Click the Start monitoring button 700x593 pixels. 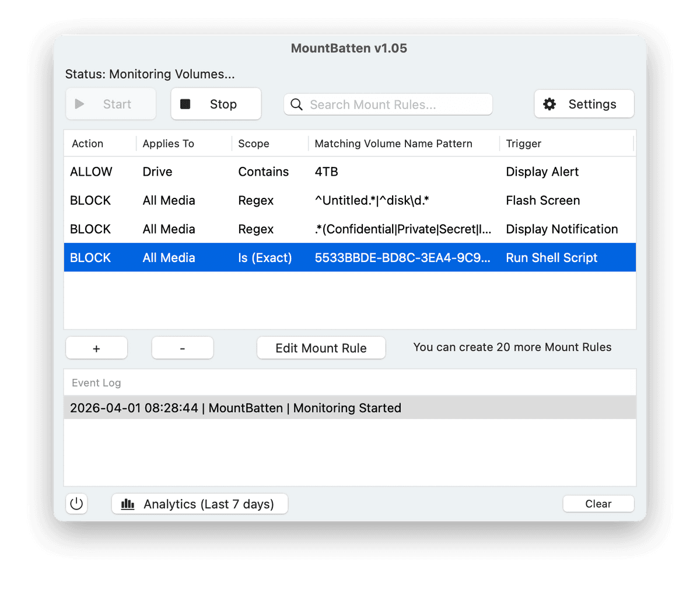(x=111, y=104)
